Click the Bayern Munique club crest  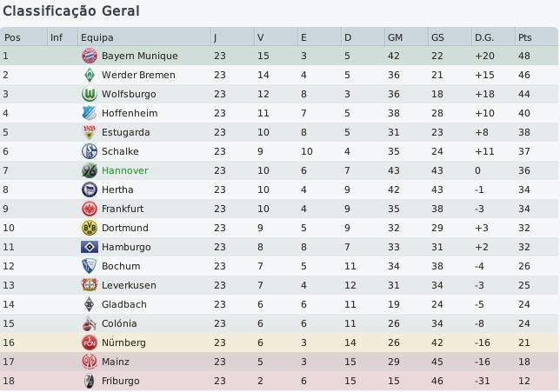click(88, 56)
